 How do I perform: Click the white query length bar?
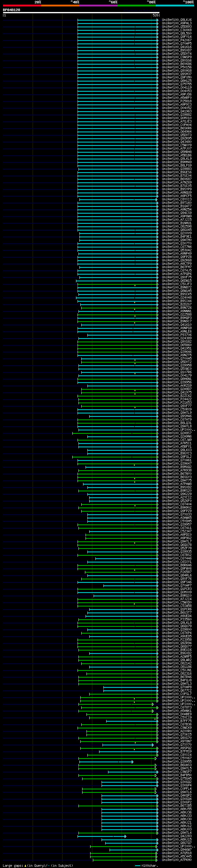(x=81, y=12)
